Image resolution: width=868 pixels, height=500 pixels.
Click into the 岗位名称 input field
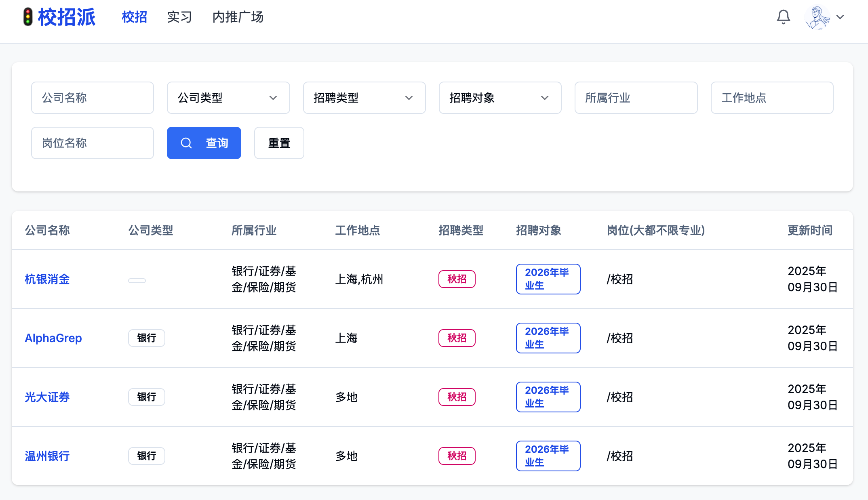[x=92, y=143]
